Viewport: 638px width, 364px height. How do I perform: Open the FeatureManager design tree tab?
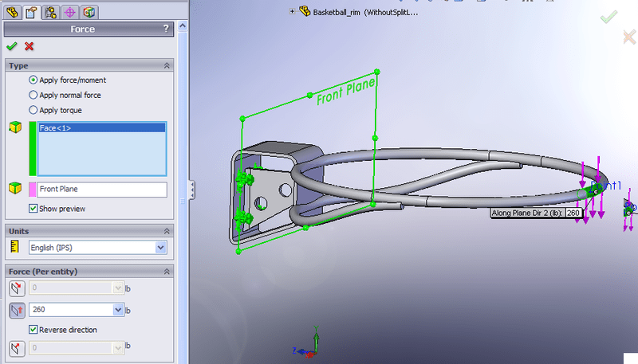pos(13,12)
